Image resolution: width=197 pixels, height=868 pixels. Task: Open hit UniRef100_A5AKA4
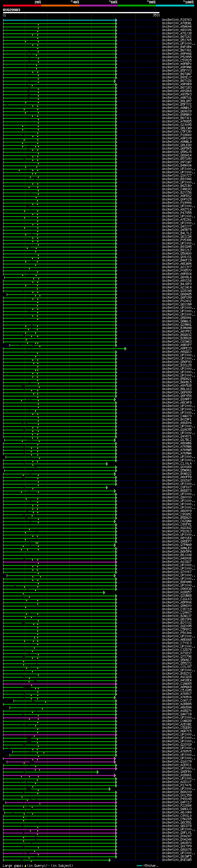tap(177, 27)
